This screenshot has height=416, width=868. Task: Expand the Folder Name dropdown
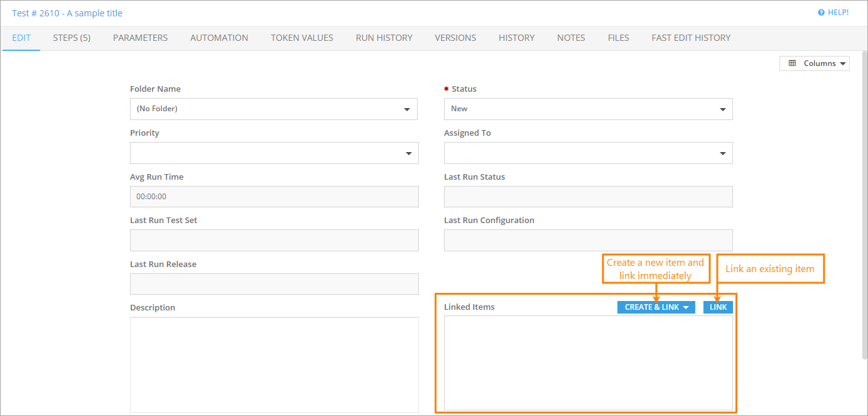coord(273,109)
